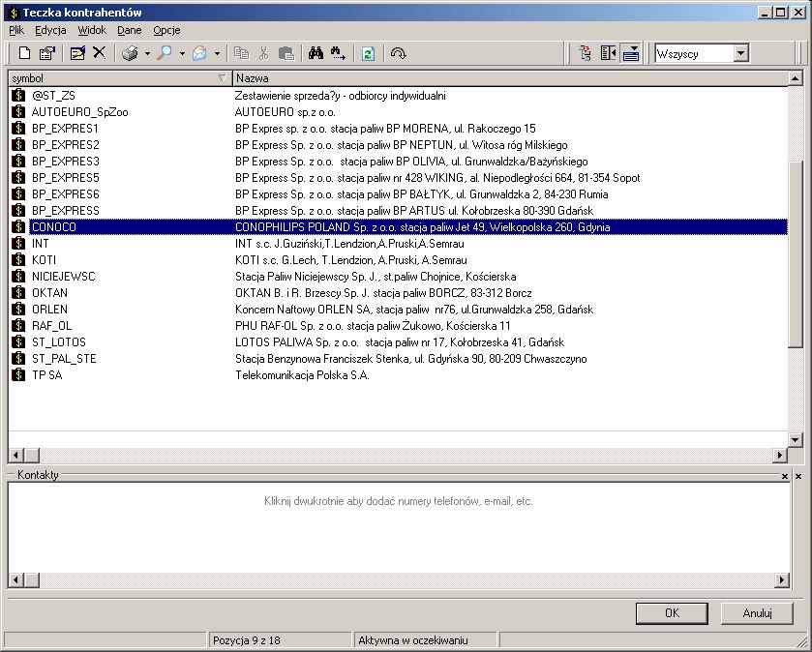
Task: Click the delete X icon in toolbar
Action: [x=99, y=53]
